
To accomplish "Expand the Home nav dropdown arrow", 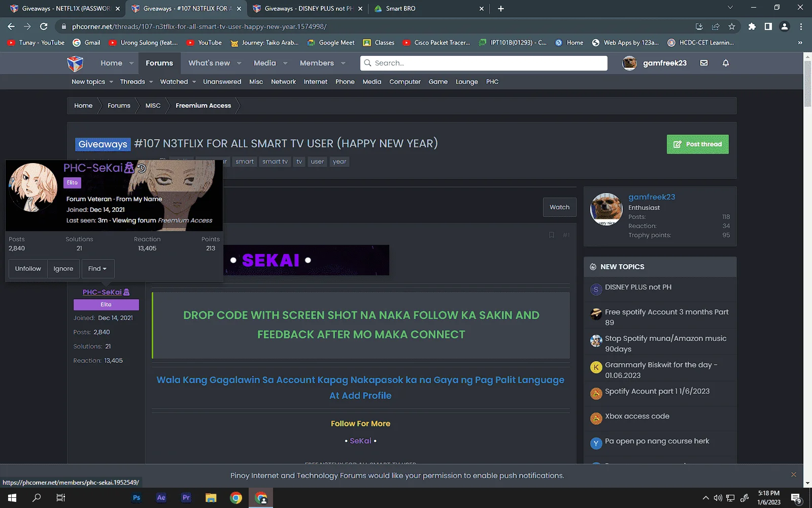I will pos(131,63).
